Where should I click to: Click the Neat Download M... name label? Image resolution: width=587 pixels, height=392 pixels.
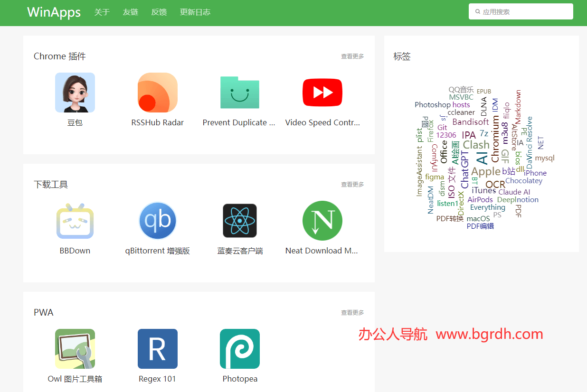click(322, 251)
